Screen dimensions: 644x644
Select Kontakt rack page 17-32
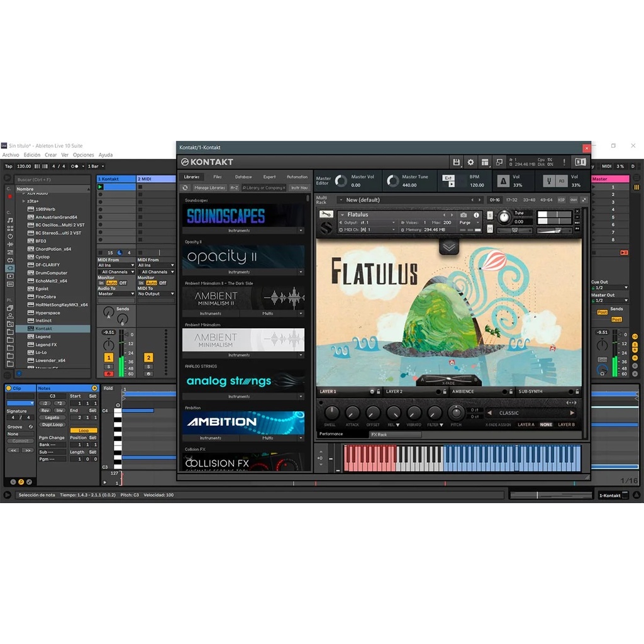[x=512, y=200]
